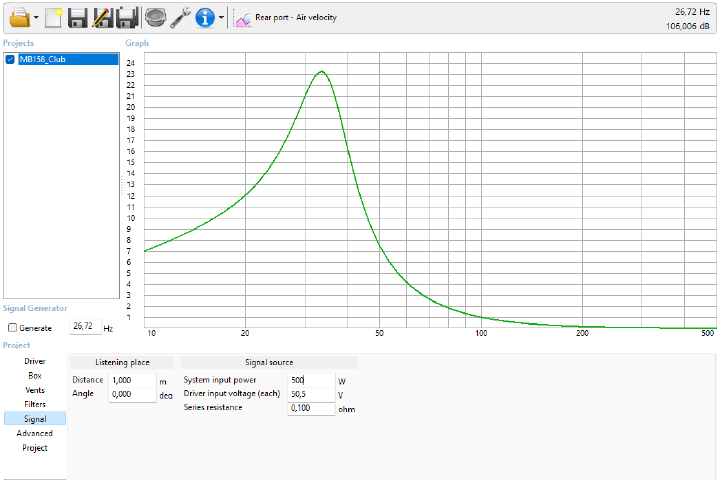The height and width of the screenshot is (480, 720).
Task: Edit Driver input voltage (each) field
Action: click(311, 394)
